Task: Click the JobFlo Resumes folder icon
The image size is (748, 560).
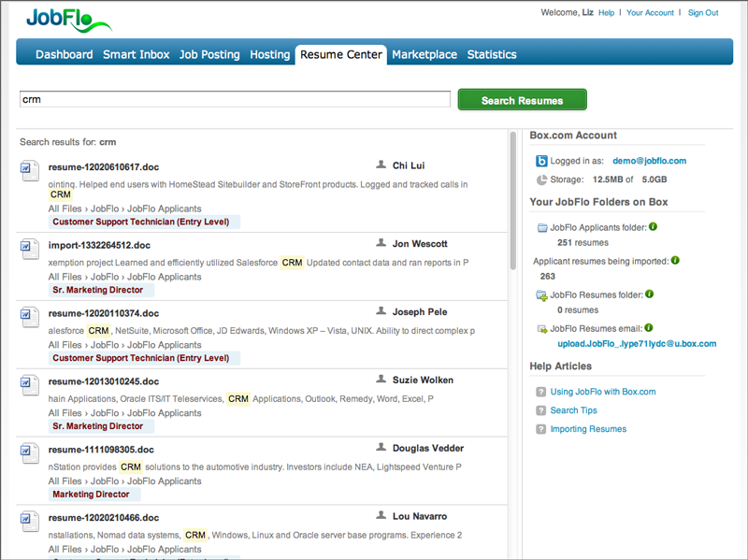Action: tap(542, 295)
